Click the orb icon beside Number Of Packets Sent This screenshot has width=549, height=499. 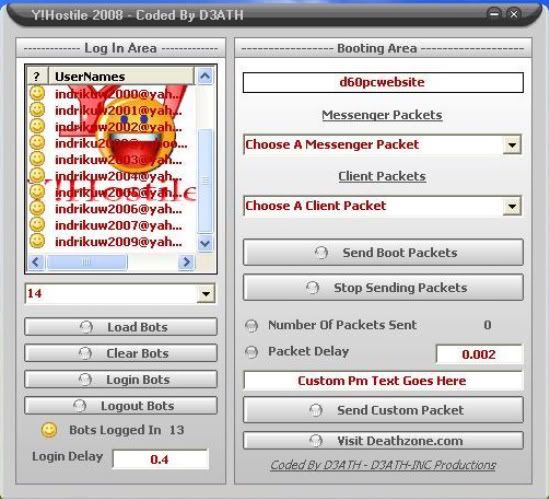(x=251, y=326)
